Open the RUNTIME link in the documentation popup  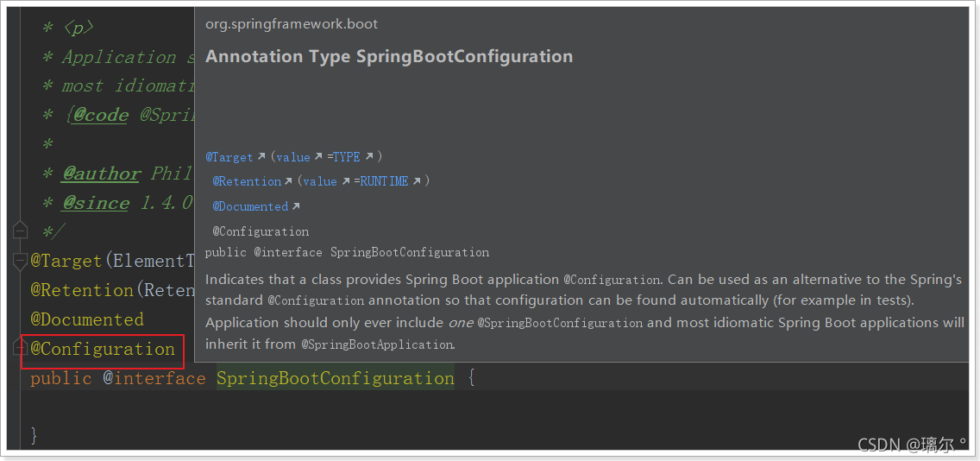[x=384, y=181]
